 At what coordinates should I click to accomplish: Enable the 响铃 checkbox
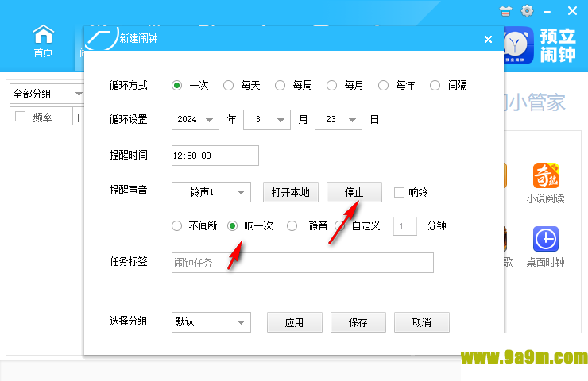399,193
